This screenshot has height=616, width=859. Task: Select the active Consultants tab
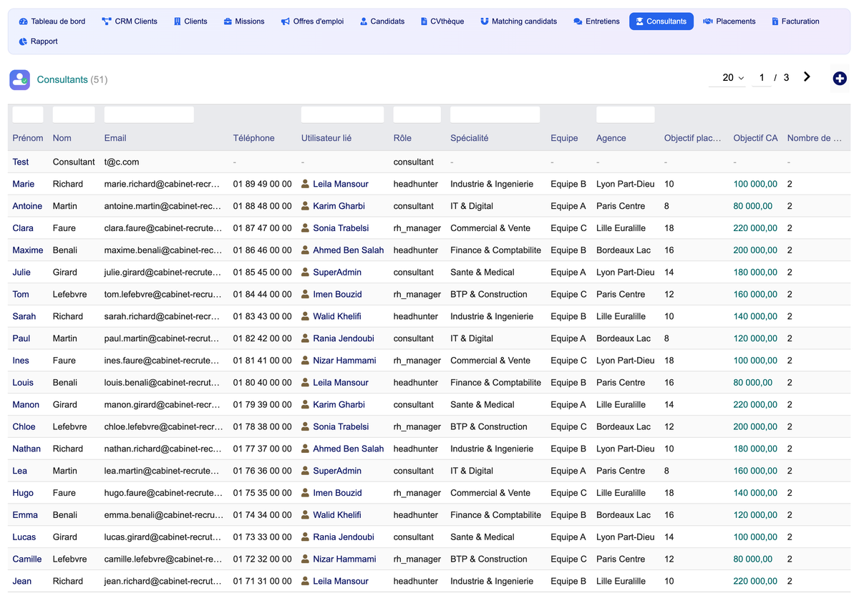[661, 21]
